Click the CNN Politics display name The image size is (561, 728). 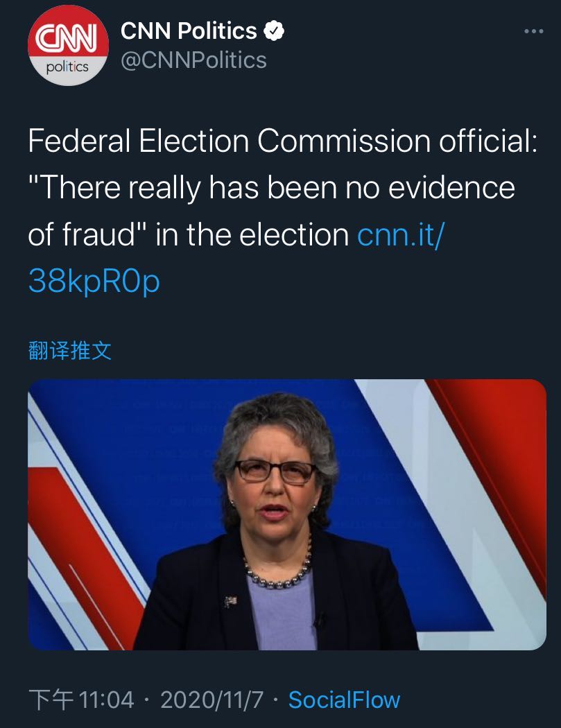(189, 31)
